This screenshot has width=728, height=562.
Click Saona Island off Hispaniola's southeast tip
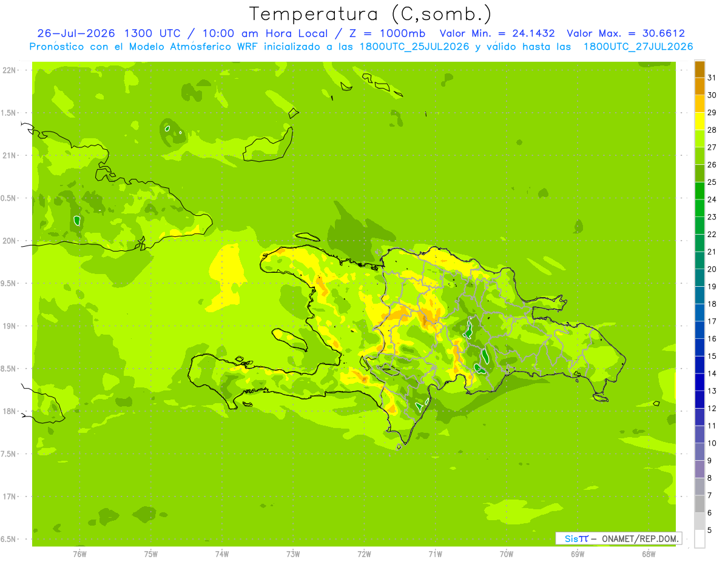pyautogui.click(x=601, y=398)
